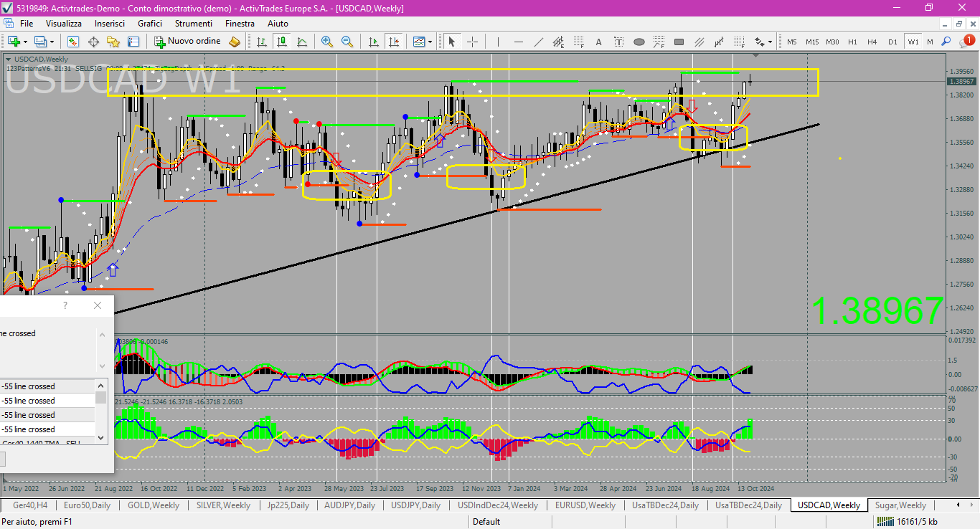Switch to line chart type
Image resolution: width=980 pixels, height=529 pixels.
(x=302, y=42)
